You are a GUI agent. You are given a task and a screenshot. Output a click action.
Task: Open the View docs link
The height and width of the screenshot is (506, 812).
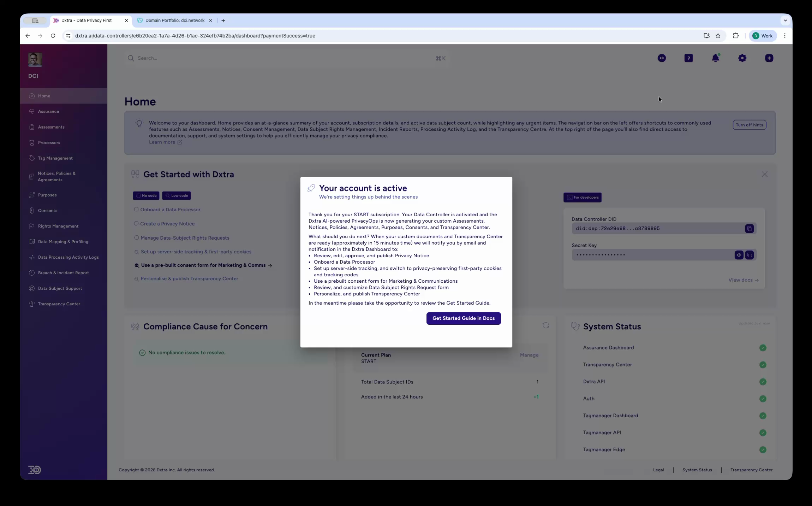tap(743, 280)
